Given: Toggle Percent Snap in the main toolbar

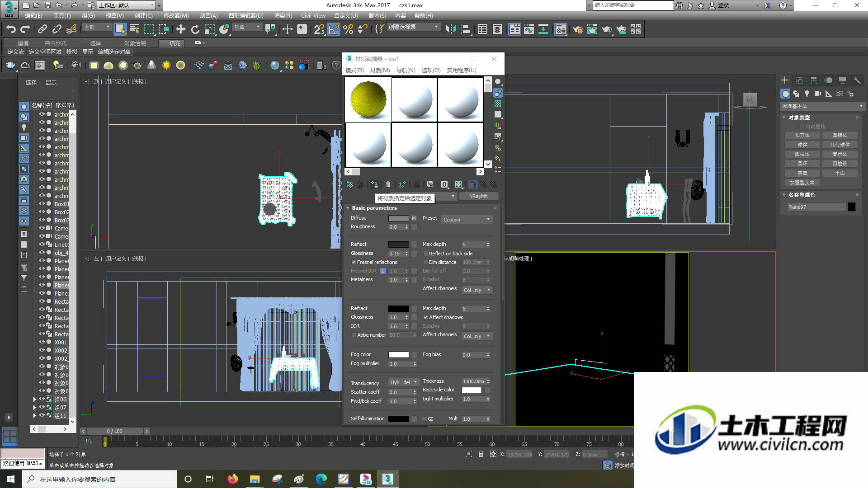Looking at the screenshot, I should click(x=348, y=29).
